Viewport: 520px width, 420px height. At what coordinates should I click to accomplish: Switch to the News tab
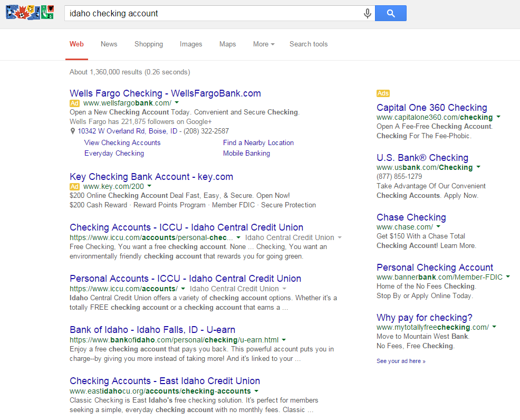[109, 44]
